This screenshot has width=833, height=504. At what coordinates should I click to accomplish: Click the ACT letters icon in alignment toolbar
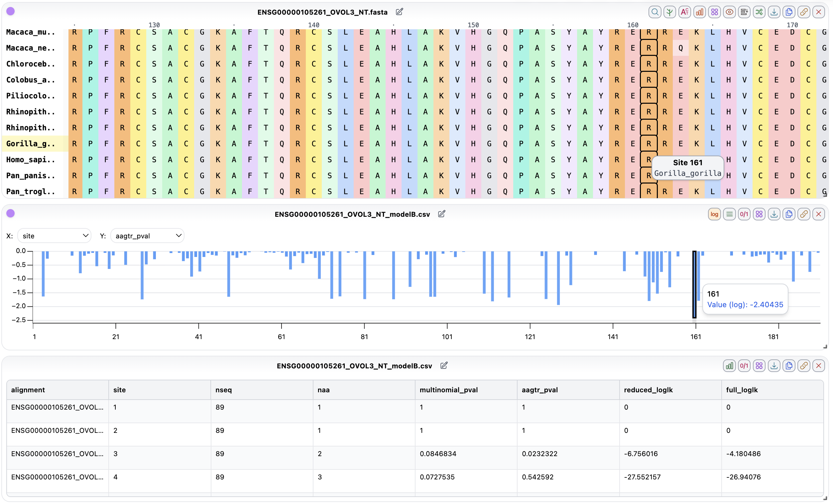[684, 12]
